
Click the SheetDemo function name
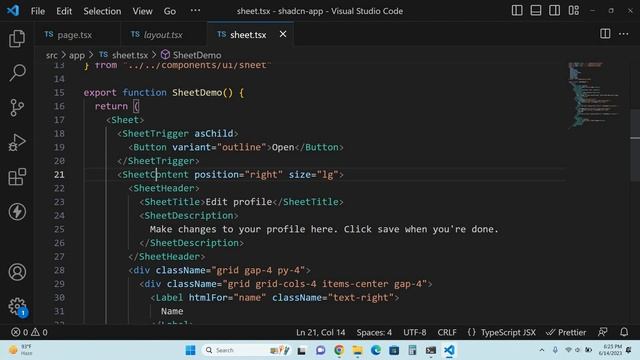[197, 93]
